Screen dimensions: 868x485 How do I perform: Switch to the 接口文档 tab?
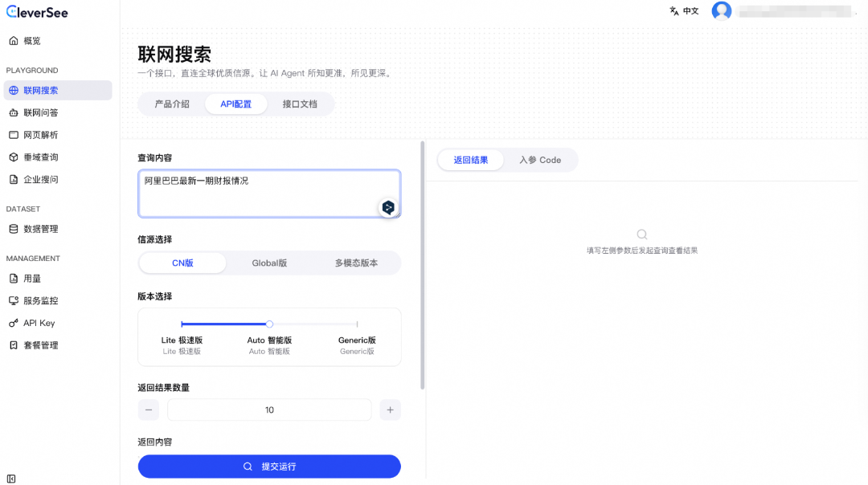coord(300,104)
